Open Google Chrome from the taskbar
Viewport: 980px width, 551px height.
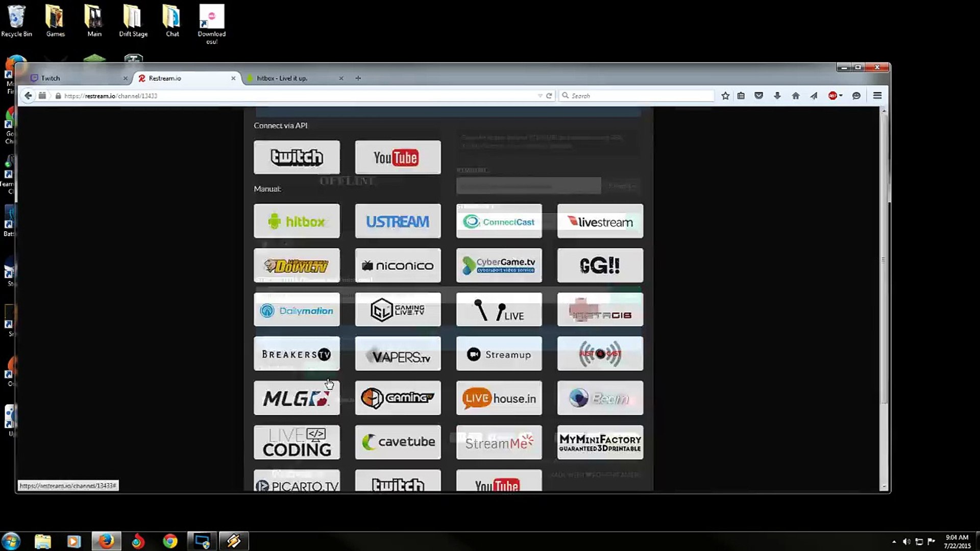[x=170, y=541]
